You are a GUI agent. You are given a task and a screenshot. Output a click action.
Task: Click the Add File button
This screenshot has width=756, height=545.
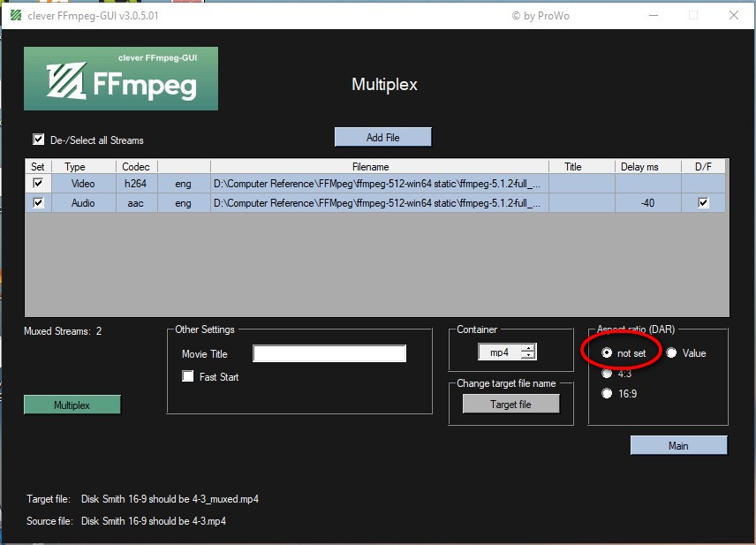pos(383,138)
